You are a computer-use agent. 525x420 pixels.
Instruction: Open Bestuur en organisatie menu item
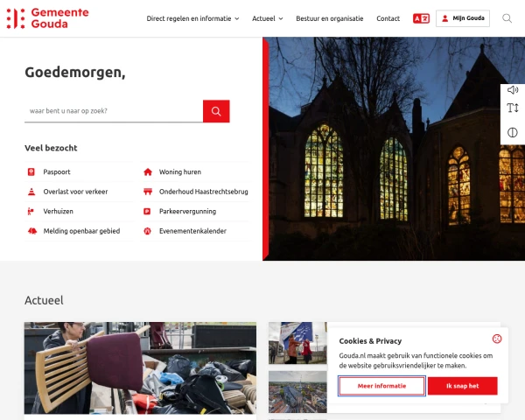(x=330, y=18)
